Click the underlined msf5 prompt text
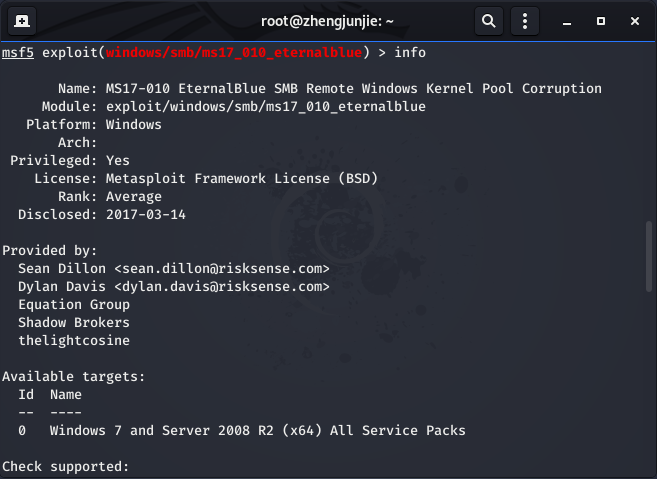The image size is (657, 479). pyautogui.click(x=18, y=53)
